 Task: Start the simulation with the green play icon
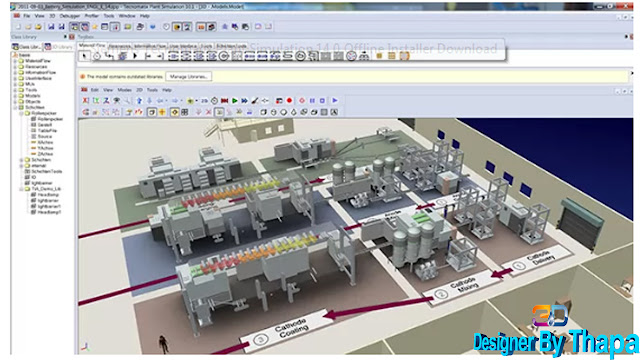(235, 100)
